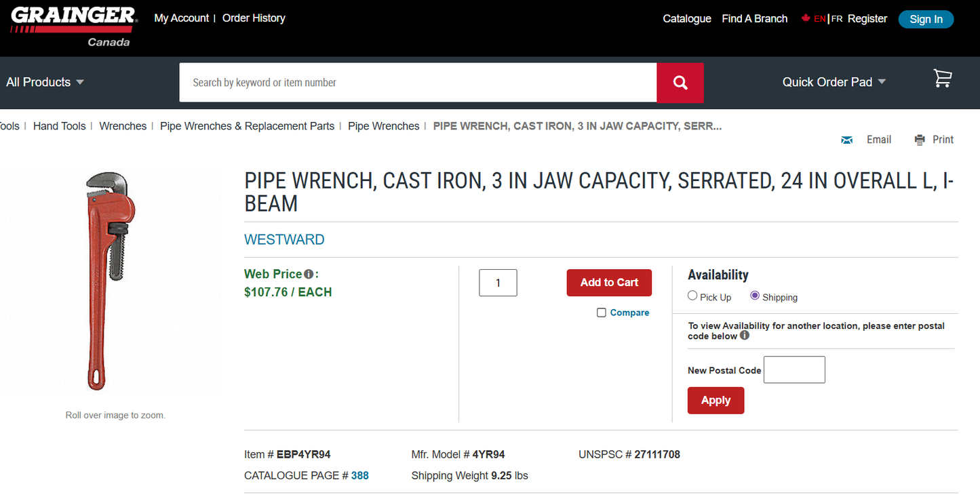Click the Email link text
Screen dimensions: 980x501
pyautogui.click(x=879, y=140)
